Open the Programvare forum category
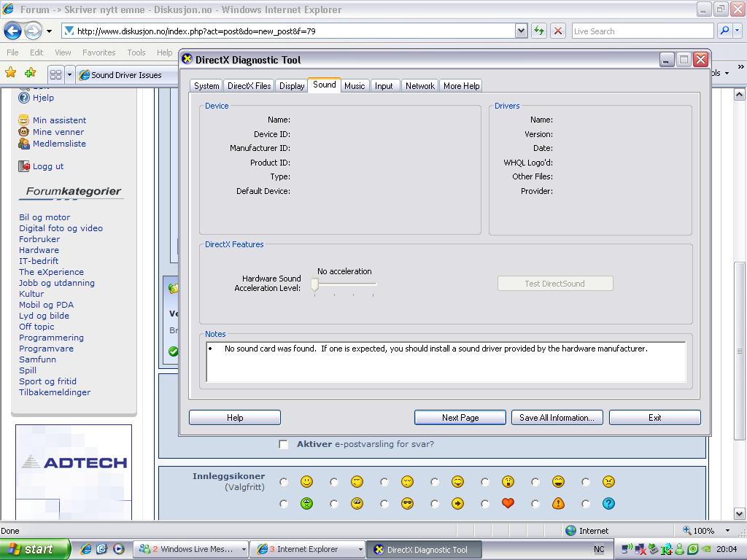Image resolution: width=747 pixels, height=560 pixels. coord(46,349)
